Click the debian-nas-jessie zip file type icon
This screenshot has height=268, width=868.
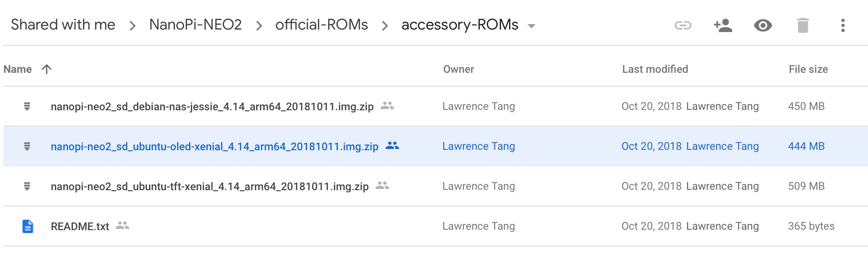click(27, 107)
